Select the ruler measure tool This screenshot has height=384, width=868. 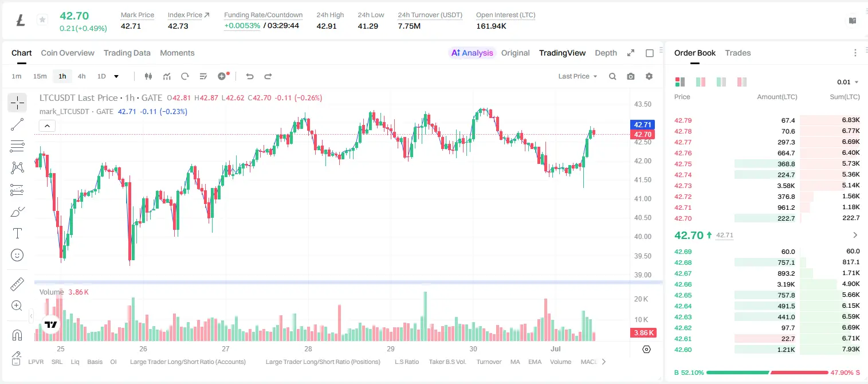(17, 284)
